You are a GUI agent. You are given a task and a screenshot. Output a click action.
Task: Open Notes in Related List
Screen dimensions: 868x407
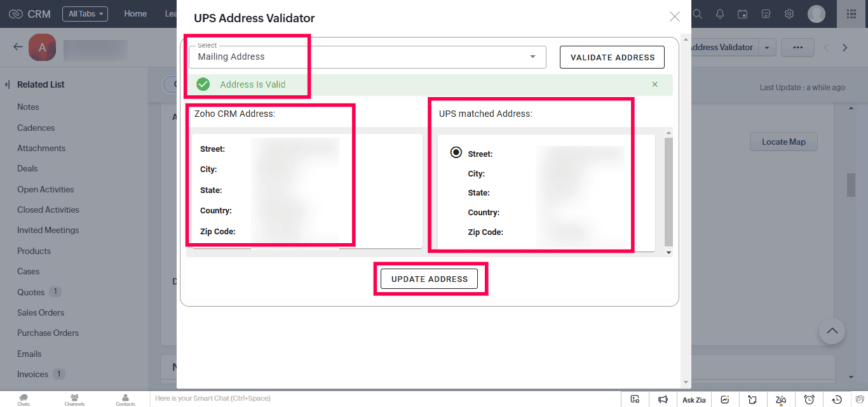(x=28, y=107)
